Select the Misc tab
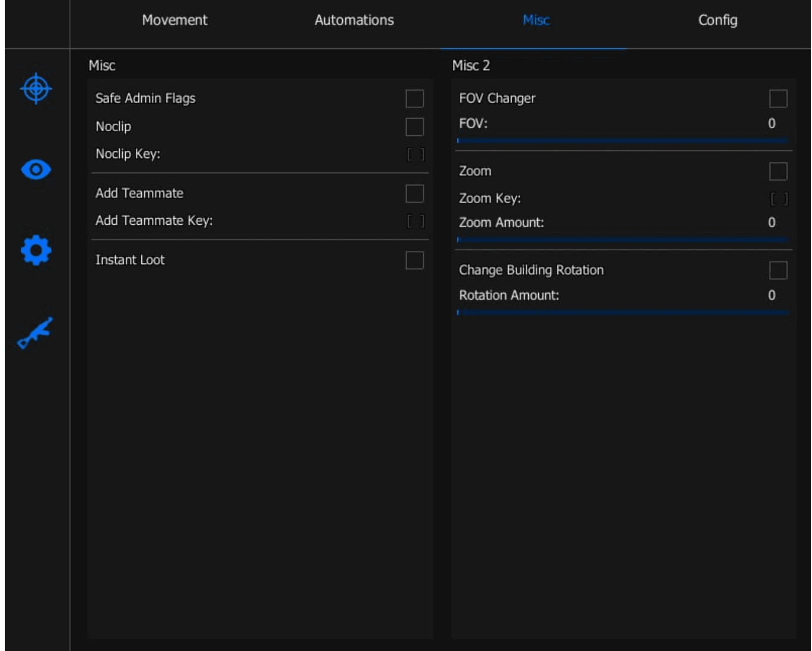Screen dimensions: 812x651 pos(535,20)
